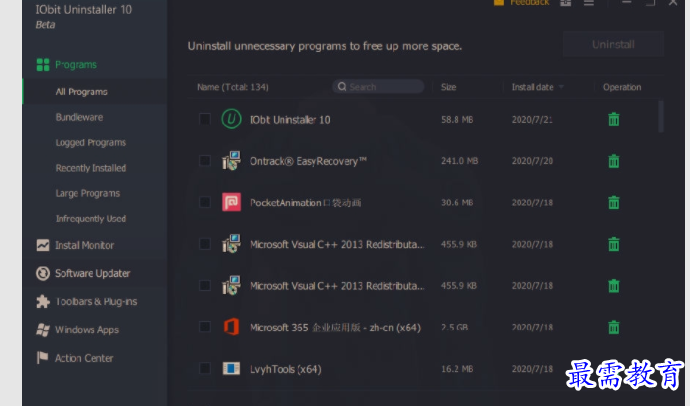Click the 241.0 MB size value
The image size is (690, 406).
[459, 161]
